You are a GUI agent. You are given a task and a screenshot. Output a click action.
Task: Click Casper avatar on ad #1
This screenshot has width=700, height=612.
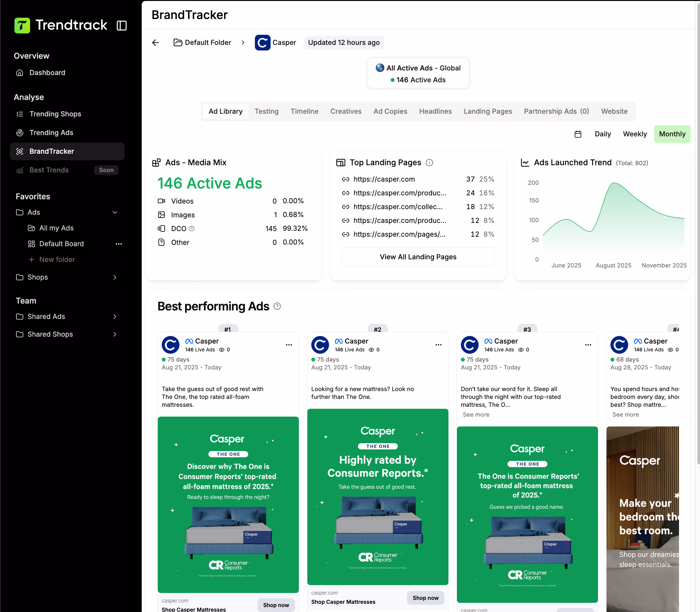[171, 345]
